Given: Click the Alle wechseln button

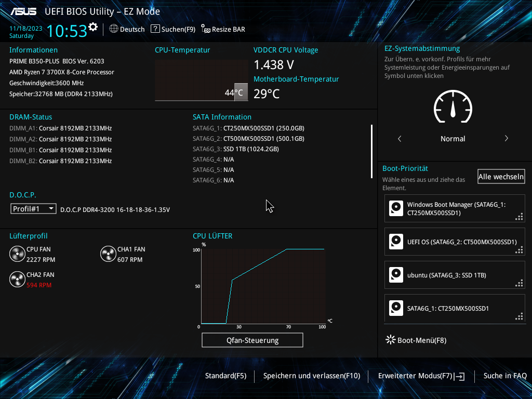Looking at the screenshot, I should (x=501, y=177).
